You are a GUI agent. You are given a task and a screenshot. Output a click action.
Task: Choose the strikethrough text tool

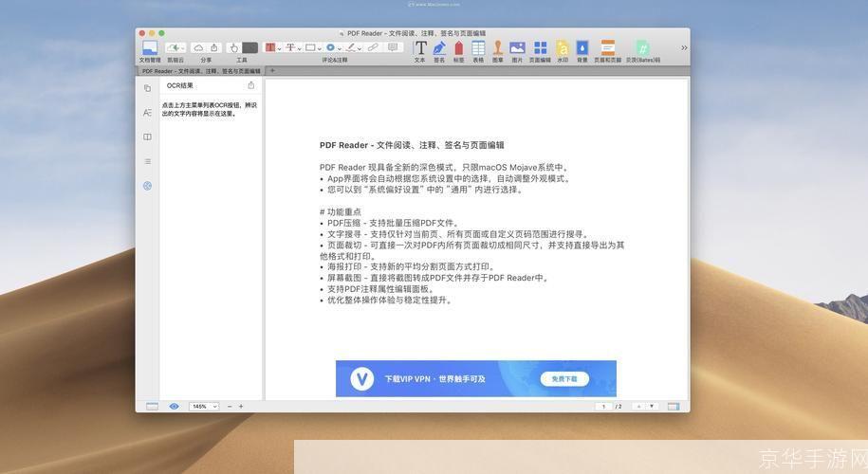click(290, 47)
